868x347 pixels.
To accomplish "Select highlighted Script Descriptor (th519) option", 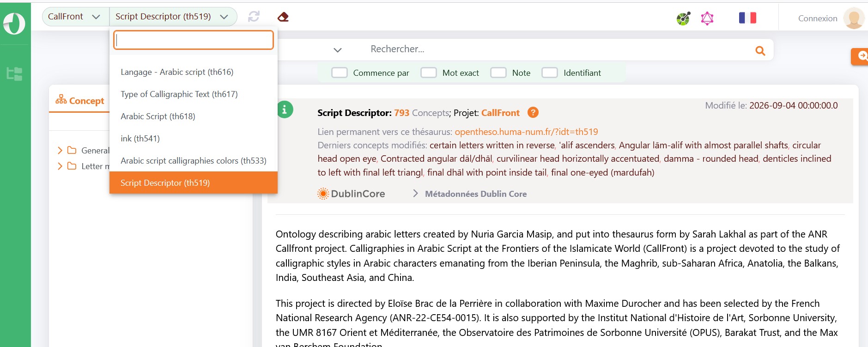I will (x=194, y=183).
